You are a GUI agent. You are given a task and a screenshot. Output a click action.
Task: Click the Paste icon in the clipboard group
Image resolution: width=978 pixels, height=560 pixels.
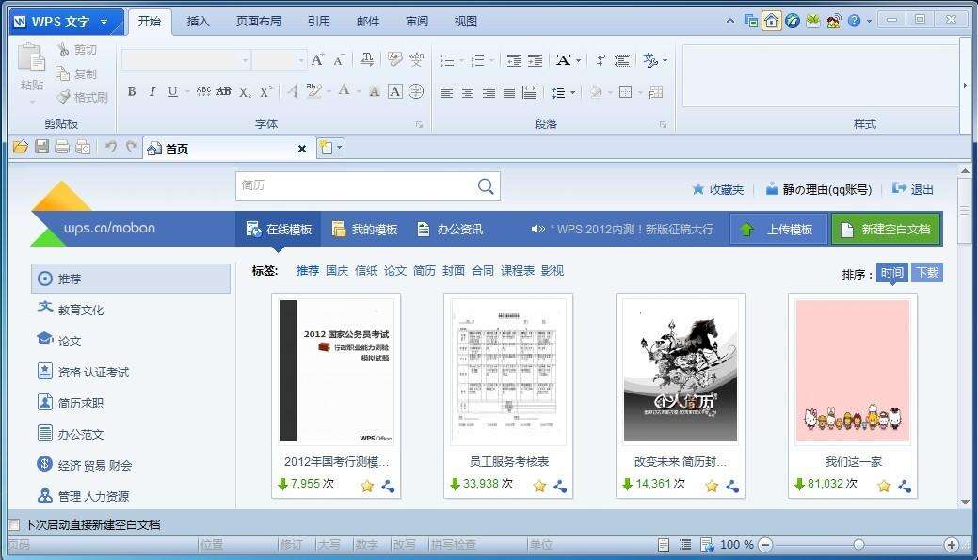point(31,57)
